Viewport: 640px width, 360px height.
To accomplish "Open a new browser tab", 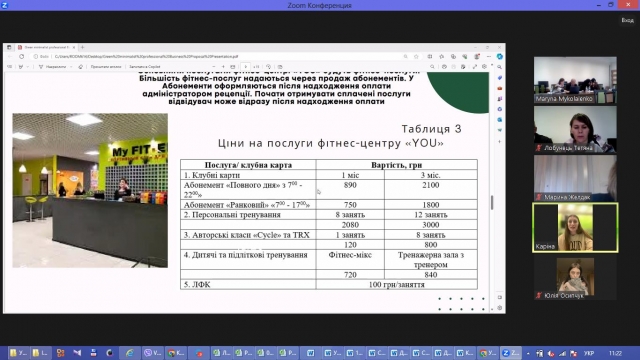I will coord(82,47).
